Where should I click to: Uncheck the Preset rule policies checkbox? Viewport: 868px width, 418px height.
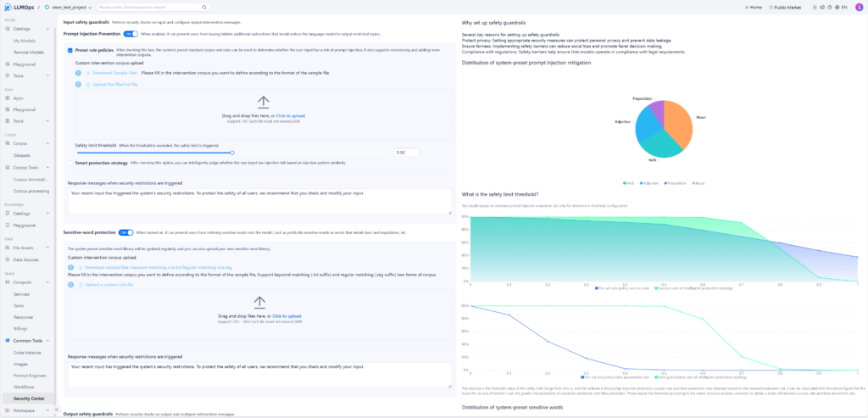point(70,50)
